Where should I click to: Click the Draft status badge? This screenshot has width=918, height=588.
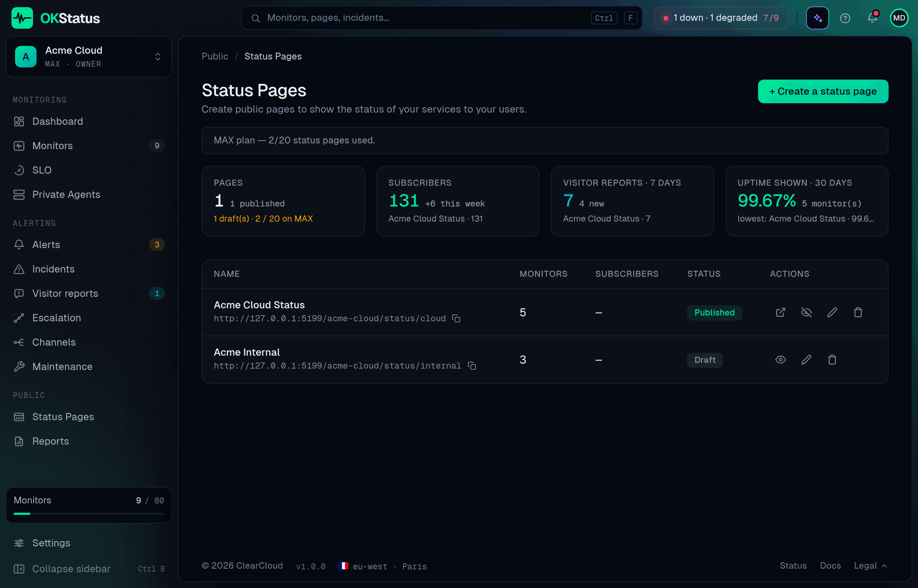click(x=705, y=360)
